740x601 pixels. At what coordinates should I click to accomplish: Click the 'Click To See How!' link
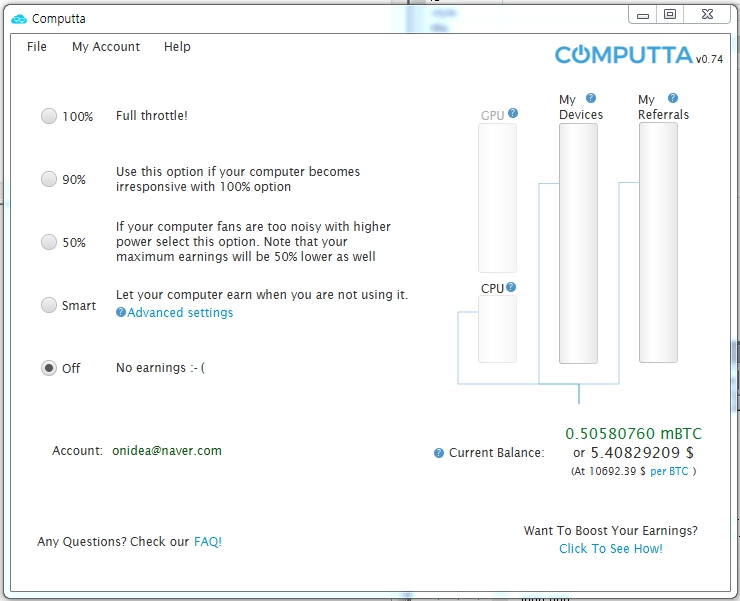pos(611,549)
